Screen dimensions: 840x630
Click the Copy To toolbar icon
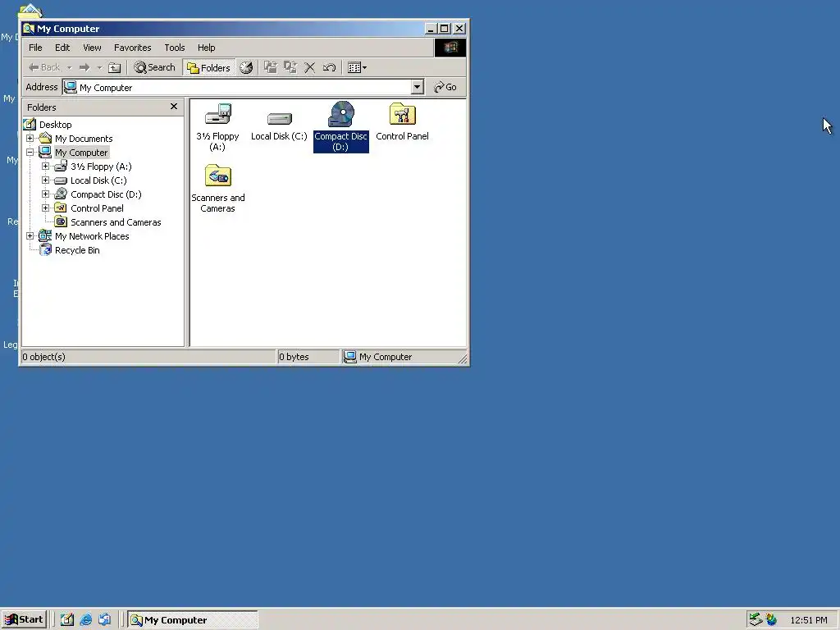[x=290, y=67]
